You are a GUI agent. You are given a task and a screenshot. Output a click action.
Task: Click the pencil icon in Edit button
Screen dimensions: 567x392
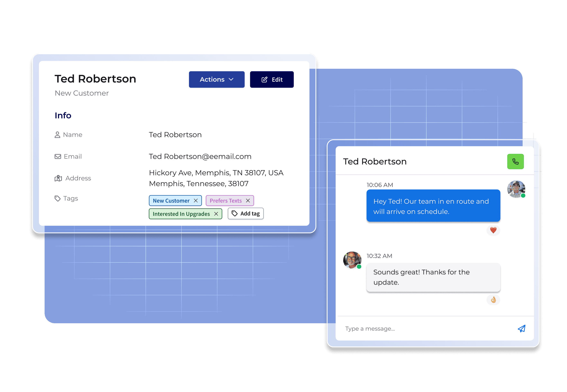[264, 80]
